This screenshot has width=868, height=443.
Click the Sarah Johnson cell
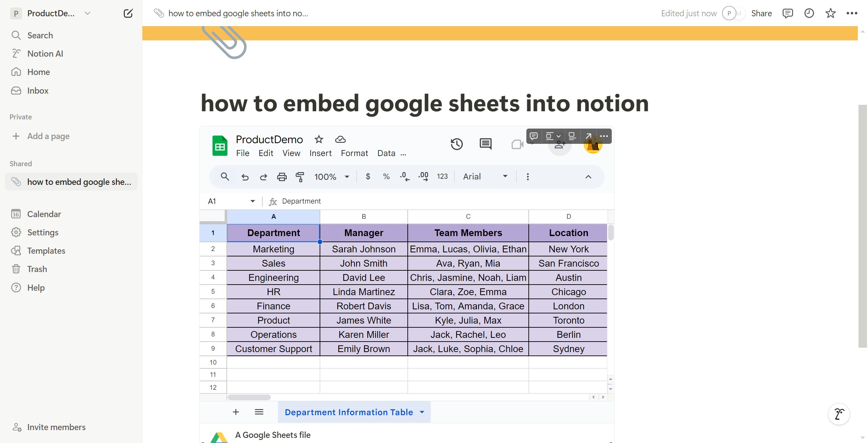[x=364, y=249]
